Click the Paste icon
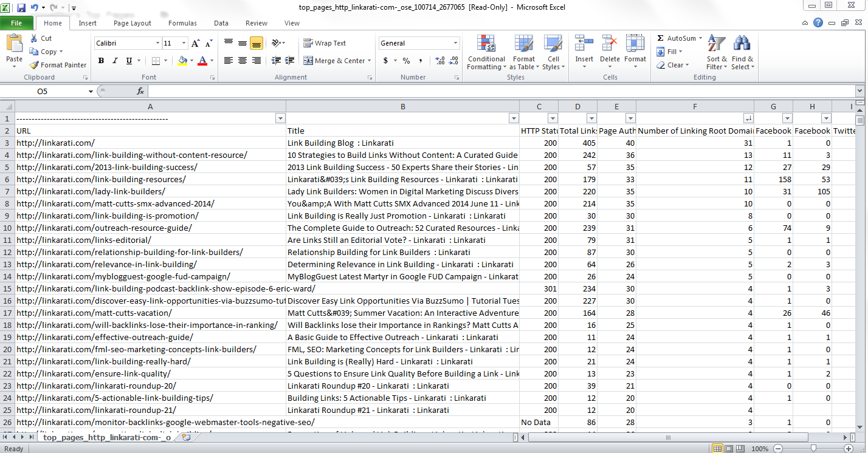The height and width of the screenshot is (453, 868). (x=14, y=44)
